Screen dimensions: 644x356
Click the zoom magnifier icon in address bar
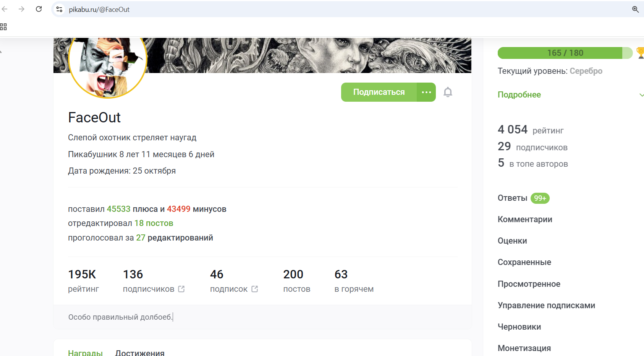[635, 9]
